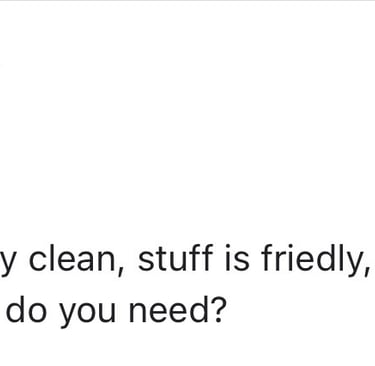
Task: Place cursor between "do" and "you"
Action: coord(52,310)
